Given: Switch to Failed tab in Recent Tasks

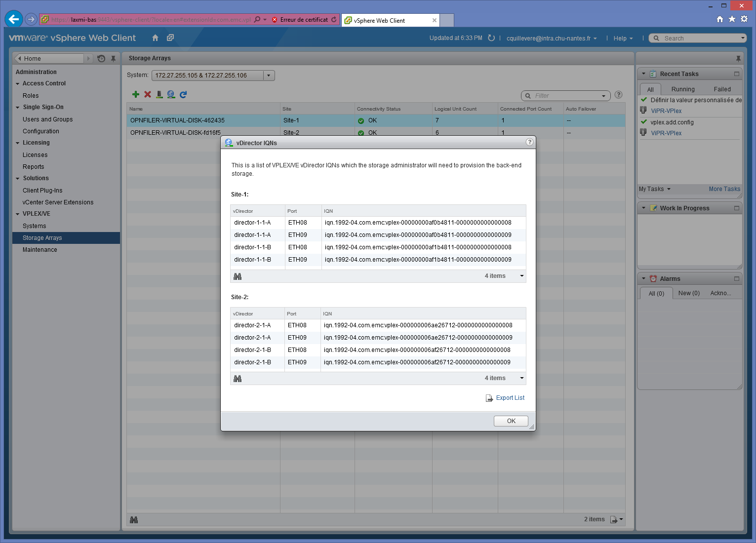Looking at the screenshot, I should [722, 89].
